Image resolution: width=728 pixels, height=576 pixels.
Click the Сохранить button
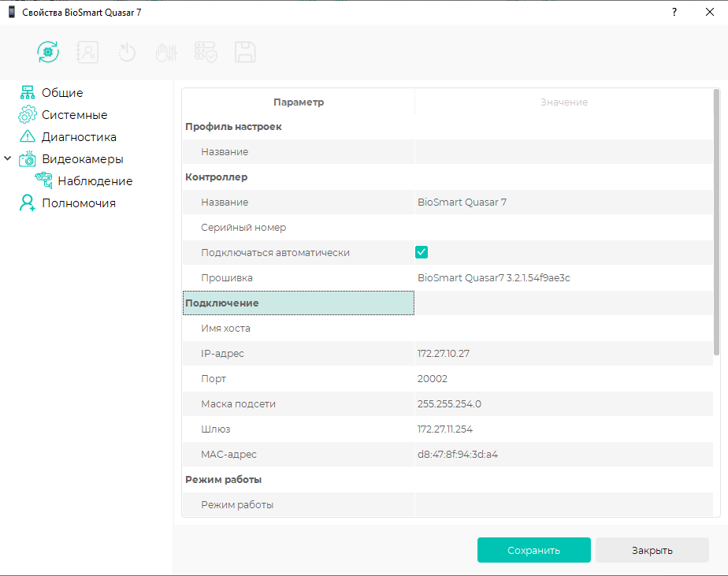pos(534,550)
